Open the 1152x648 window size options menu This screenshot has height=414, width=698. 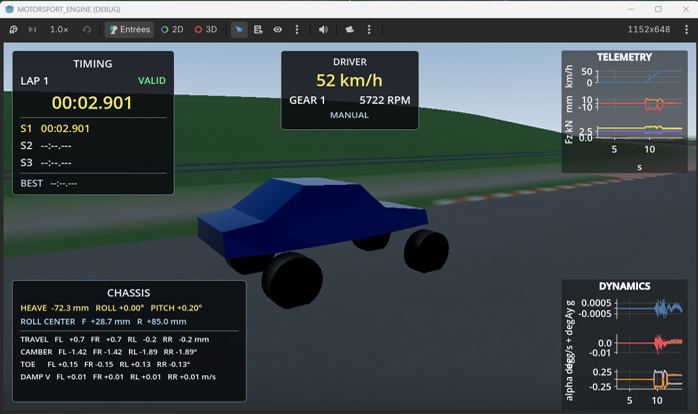pos(686,29)
